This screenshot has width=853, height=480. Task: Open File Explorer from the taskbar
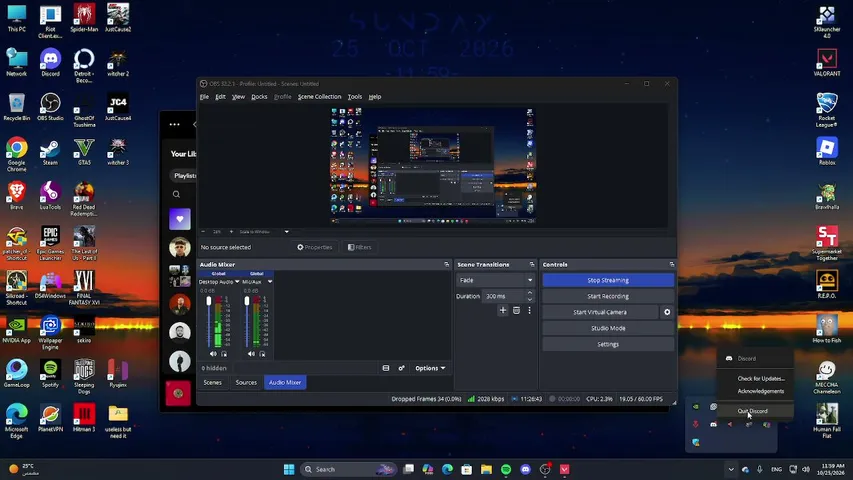pos(486,469)
